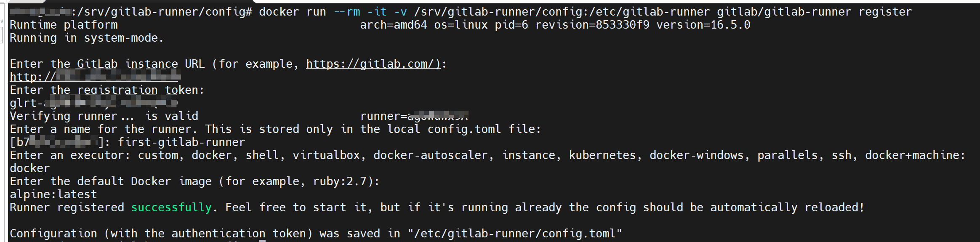Click the "Enter the registration token:" prompt

click(x=107, y=90)
